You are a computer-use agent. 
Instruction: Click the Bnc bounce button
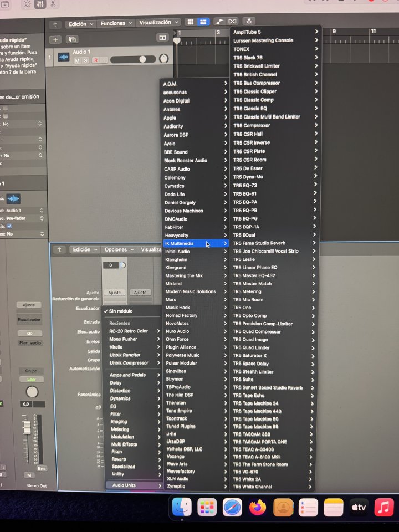click(42, 469)
